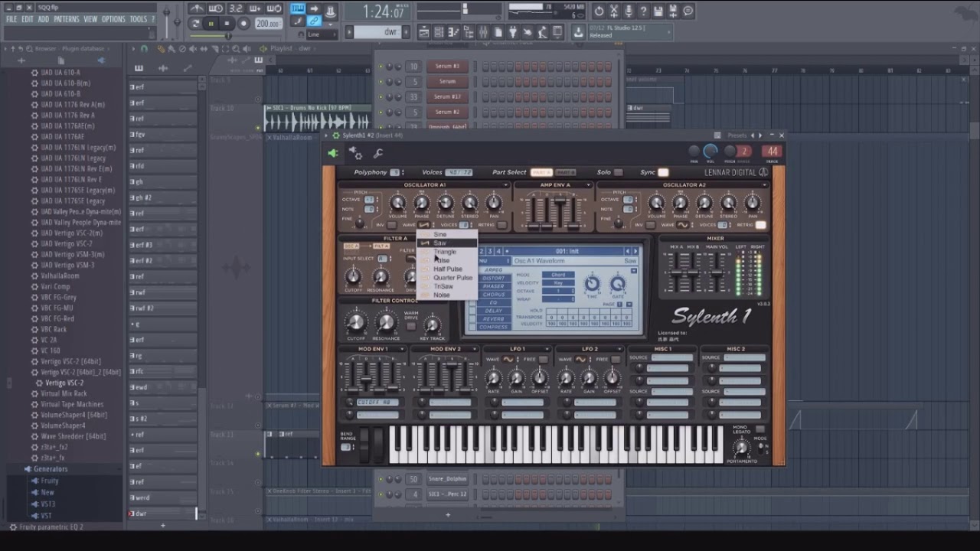This screenshot has width=980, height=551.
Task: Stop playback in the transport bar
Action: (227, 24)
